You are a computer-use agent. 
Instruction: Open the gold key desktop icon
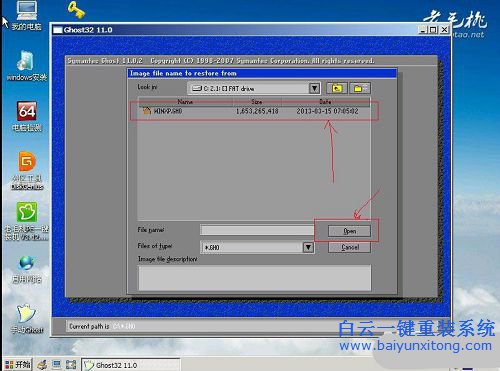pos(76,9)
